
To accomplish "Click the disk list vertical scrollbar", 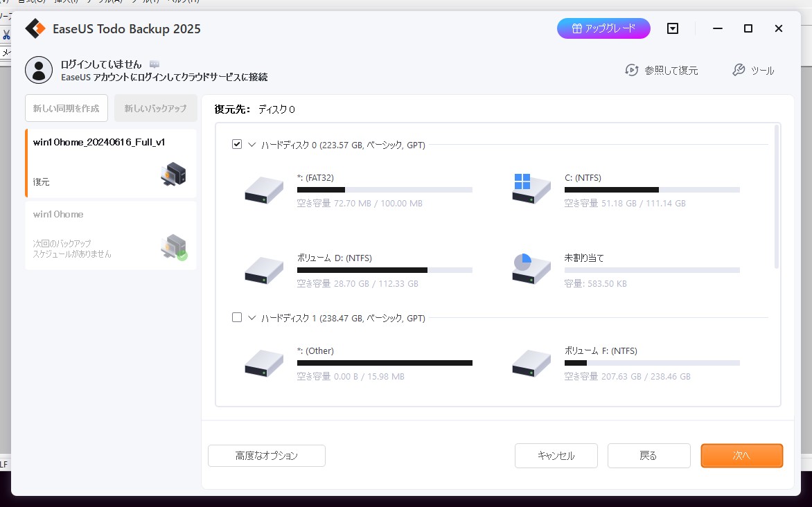I will click(776, 197).
